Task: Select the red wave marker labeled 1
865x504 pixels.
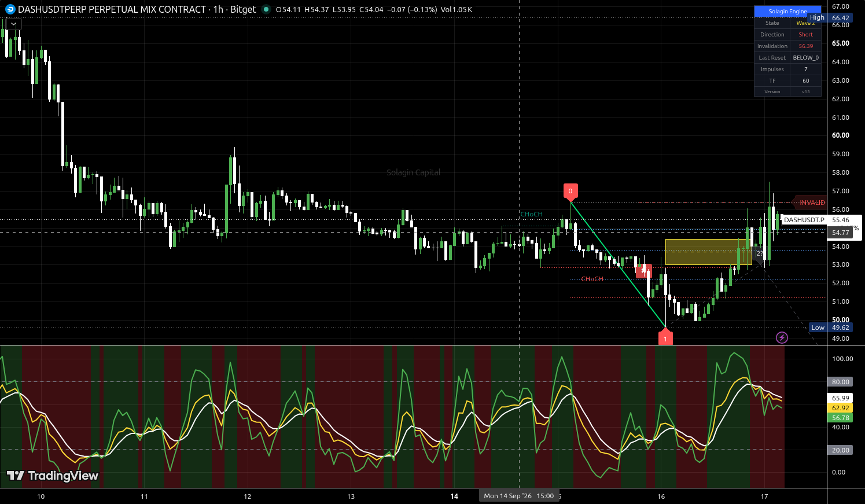Action: tap(665, 337)
